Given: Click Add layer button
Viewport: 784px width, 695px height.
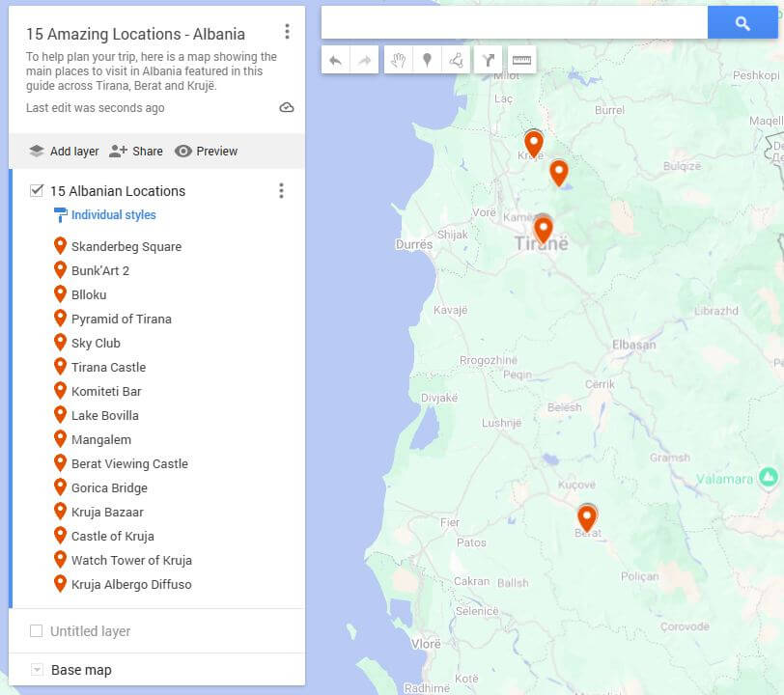Looking at the screenshot, I should point(64,151).
